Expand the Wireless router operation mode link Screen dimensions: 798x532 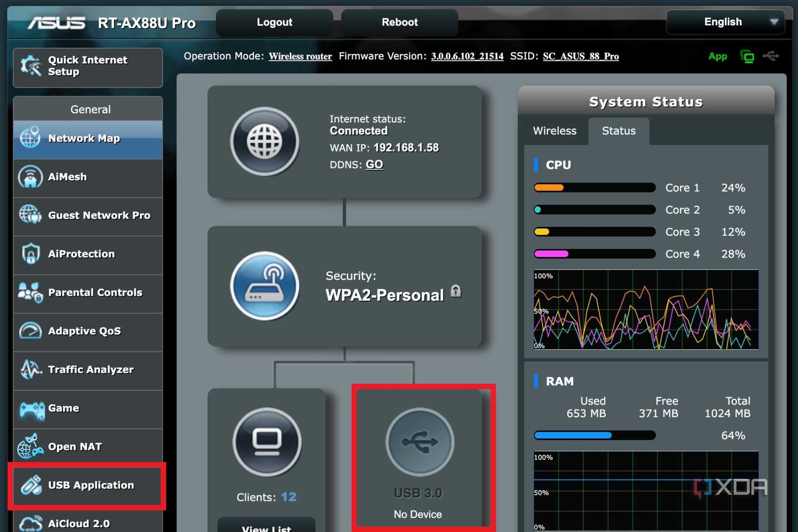(x=300, y=56)
